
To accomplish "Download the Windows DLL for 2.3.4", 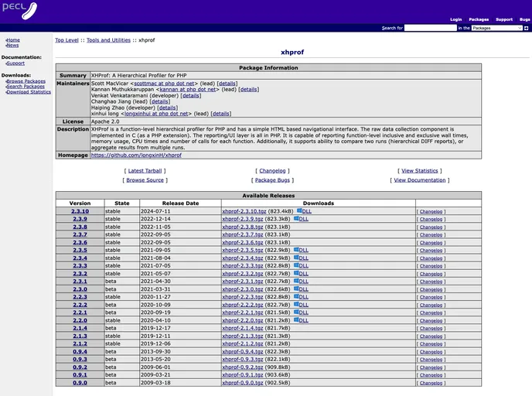I will 302,258.
